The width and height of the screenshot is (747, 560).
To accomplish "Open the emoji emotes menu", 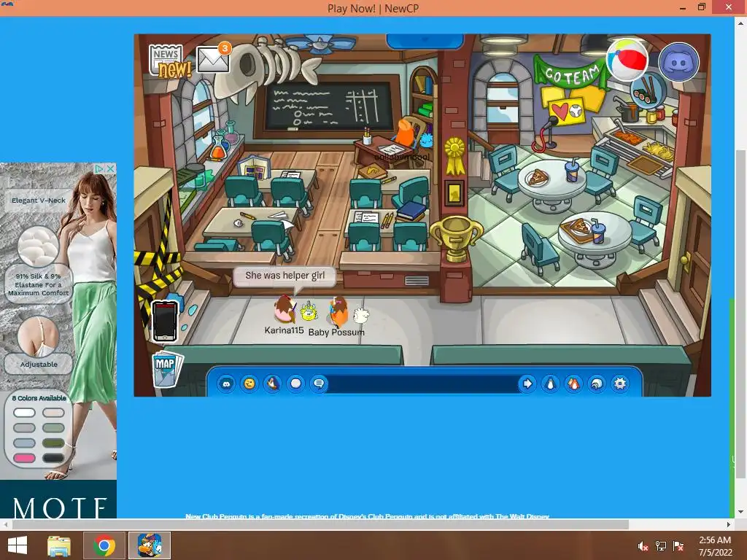I will [249, 384].
